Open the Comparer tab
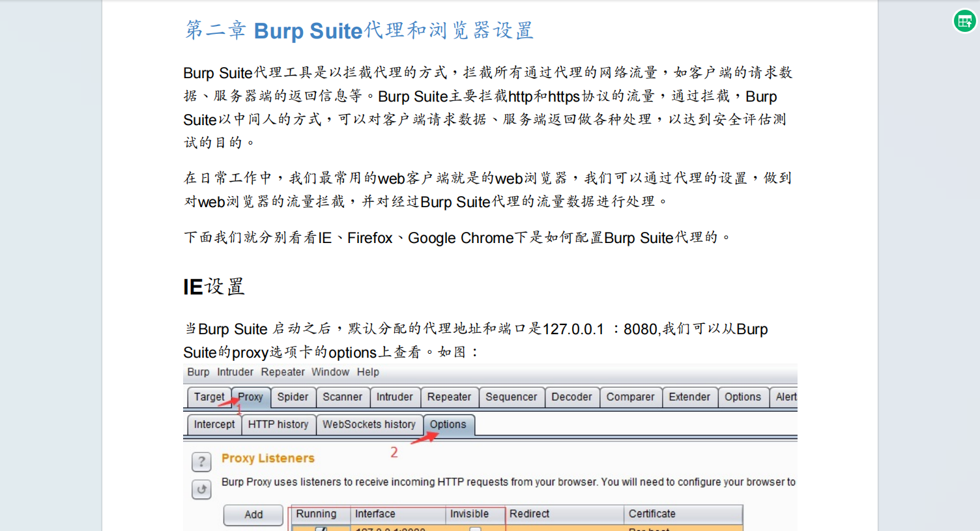This screenshot has height=531, width=980. [x=631, y=397]
